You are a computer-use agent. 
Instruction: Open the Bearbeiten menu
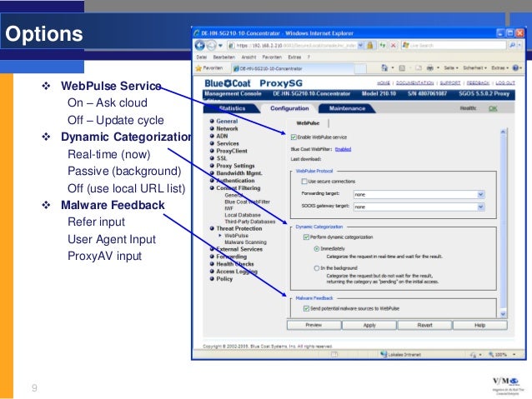(223, 57)
